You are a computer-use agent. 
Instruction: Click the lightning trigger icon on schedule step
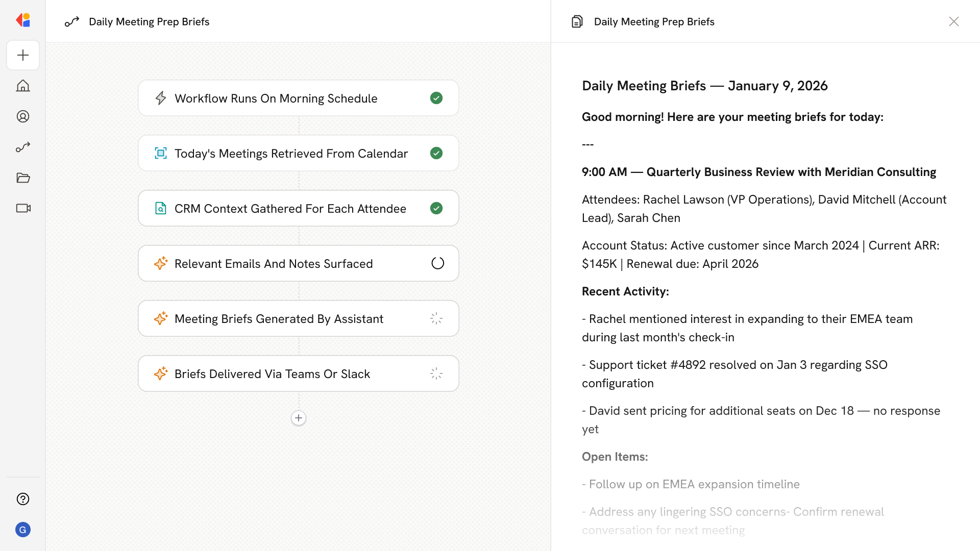(161, 98)
